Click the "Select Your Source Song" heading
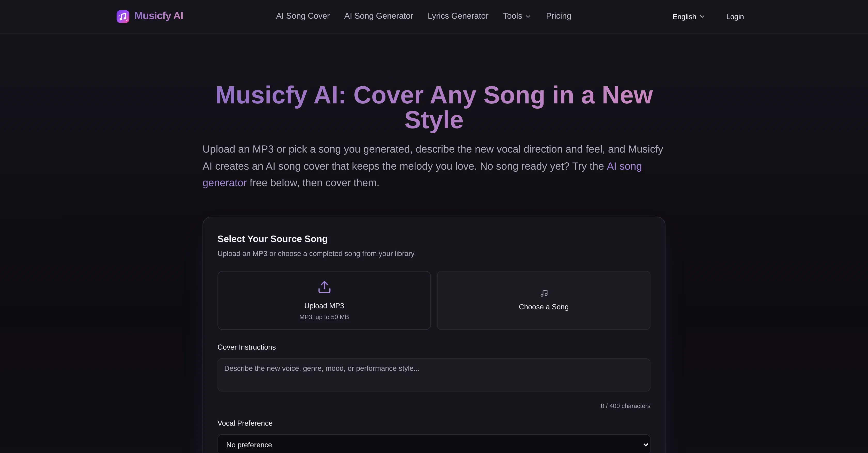This screenshot has width=868, height=453. pyautogui.click(x=272, y=239)
